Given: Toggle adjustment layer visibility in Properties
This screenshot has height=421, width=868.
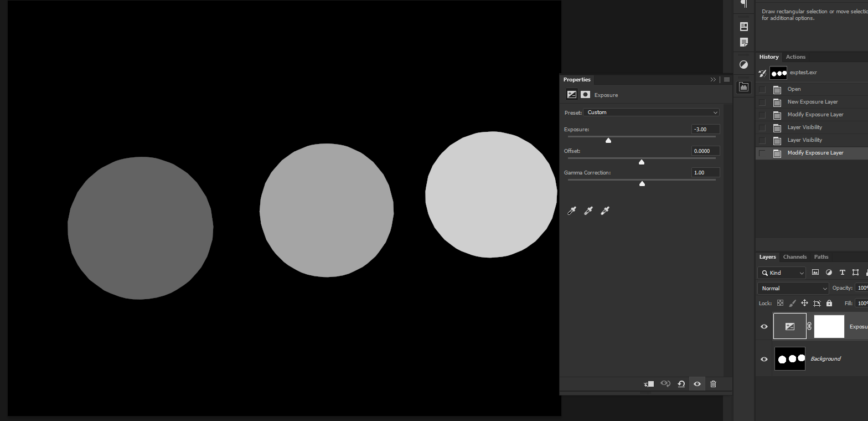Looking at the screenshot, I should pos(697,384).
